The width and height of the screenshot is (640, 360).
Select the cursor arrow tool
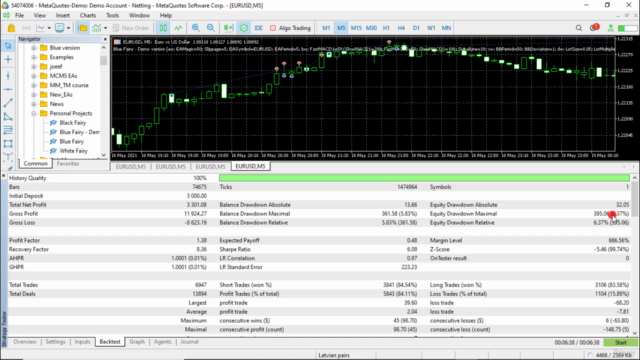coord(8,46)
